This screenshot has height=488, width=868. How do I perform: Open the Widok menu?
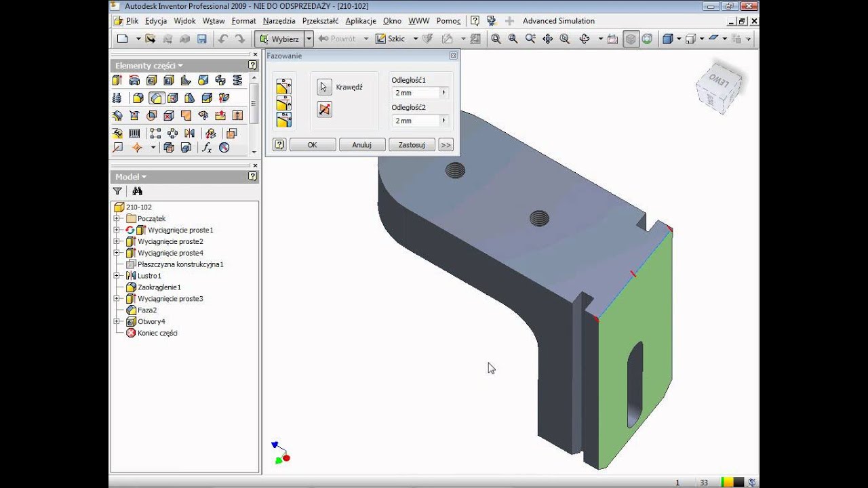[x=184, y=21]
